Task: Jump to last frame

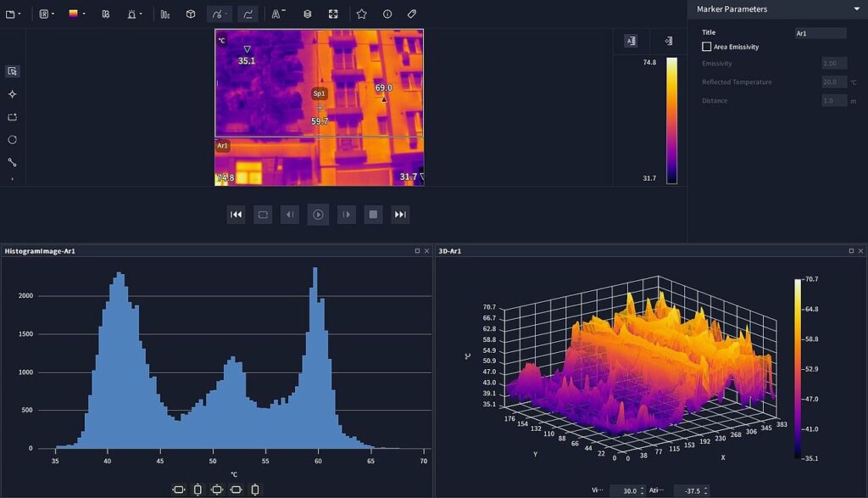Action: [x=400, y=215]
